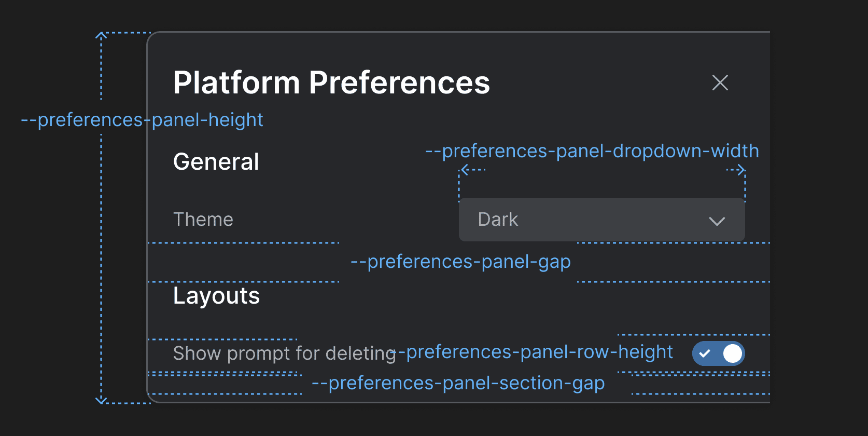Image resolution: width=868 pixels, height=436 pixels.
Task: Click the upward arrow of the height marker
Action: click(x=101, y=36)
